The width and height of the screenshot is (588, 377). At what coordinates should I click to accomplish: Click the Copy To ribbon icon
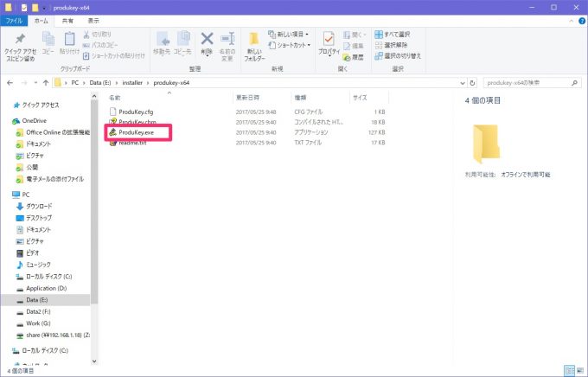[182, 43]
